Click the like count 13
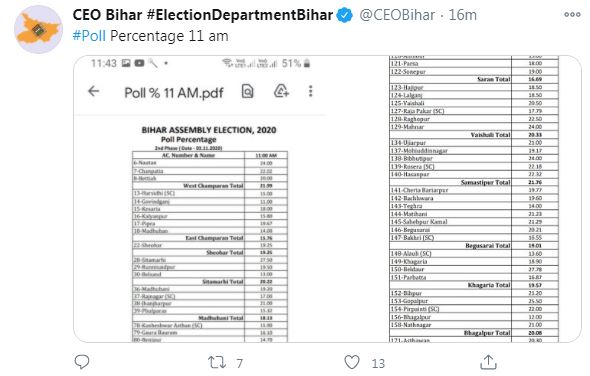The width and height of the screenshot is (590, 376). (378, 363)
